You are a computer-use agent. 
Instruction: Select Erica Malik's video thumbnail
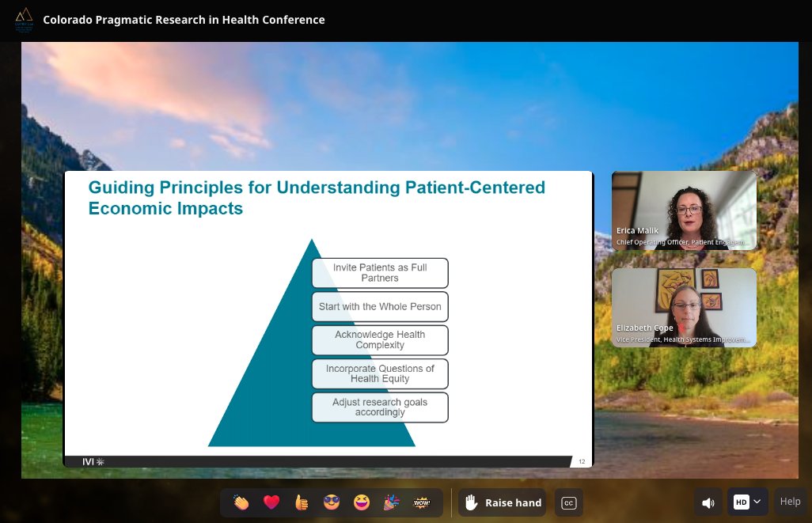(x=683, y=210)
